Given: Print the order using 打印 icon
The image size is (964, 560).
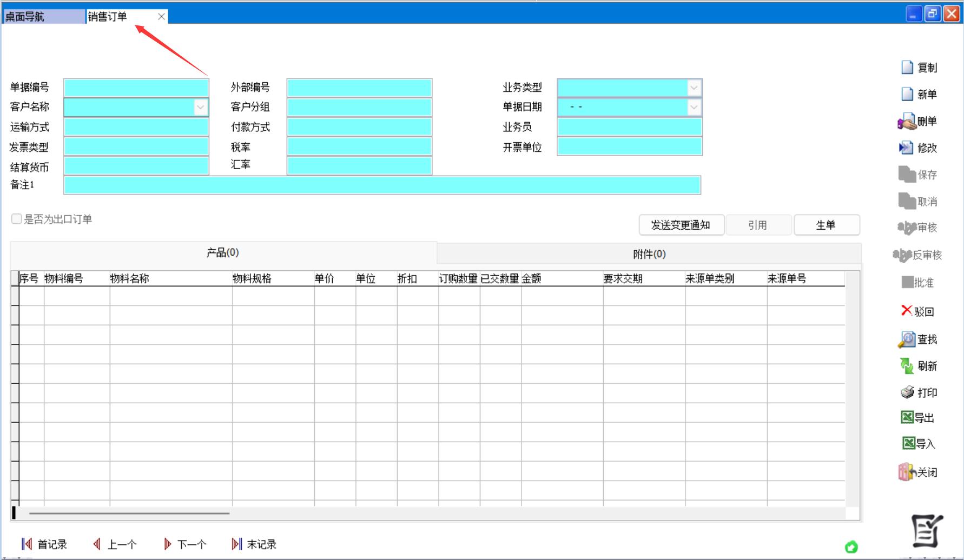Looking at the screenshot, I should click(907, 392).
